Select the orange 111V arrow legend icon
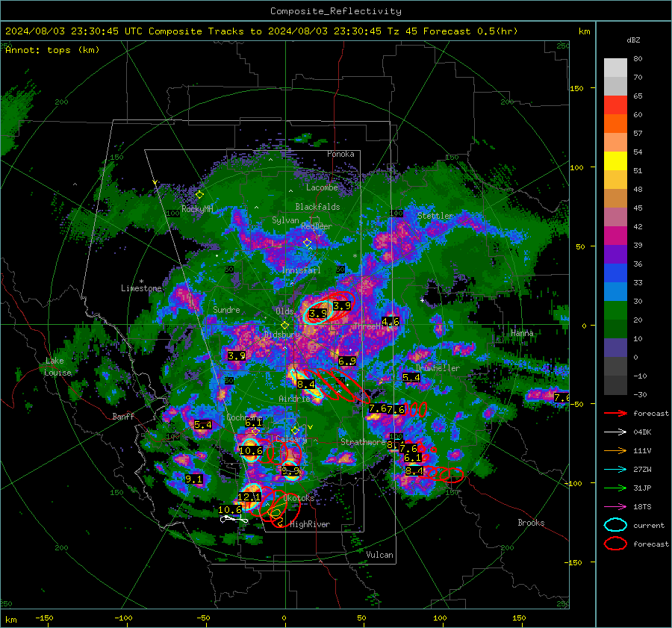 pos(615,450)
